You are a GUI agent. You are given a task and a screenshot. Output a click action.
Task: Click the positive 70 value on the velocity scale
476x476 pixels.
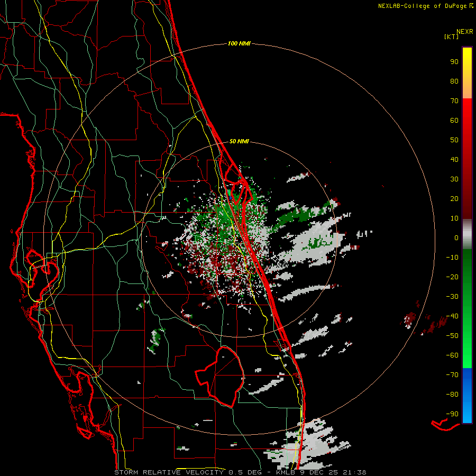pos(454,101)
